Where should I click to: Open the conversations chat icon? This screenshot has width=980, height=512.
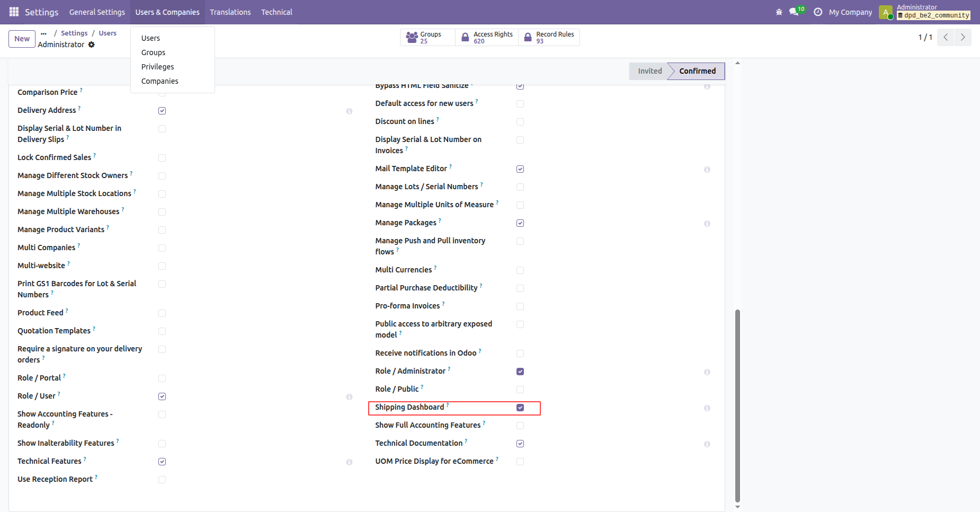point(794,12)
